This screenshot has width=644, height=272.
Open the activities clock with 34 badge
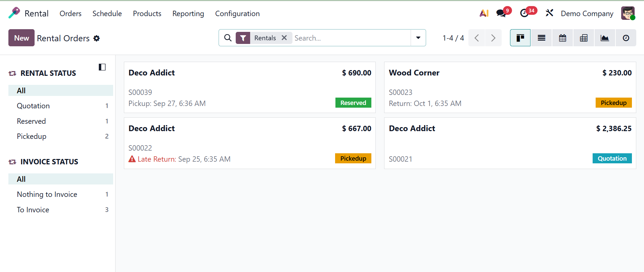click(x=524, y=13)
